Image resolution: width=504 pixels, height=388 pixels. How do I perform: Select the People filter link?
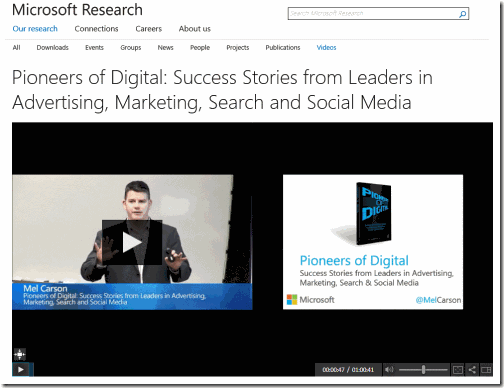200,47
